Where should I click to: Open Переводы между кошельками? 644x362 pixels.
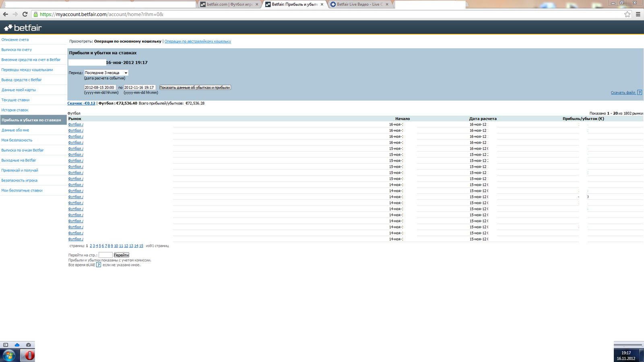[27, 70]
